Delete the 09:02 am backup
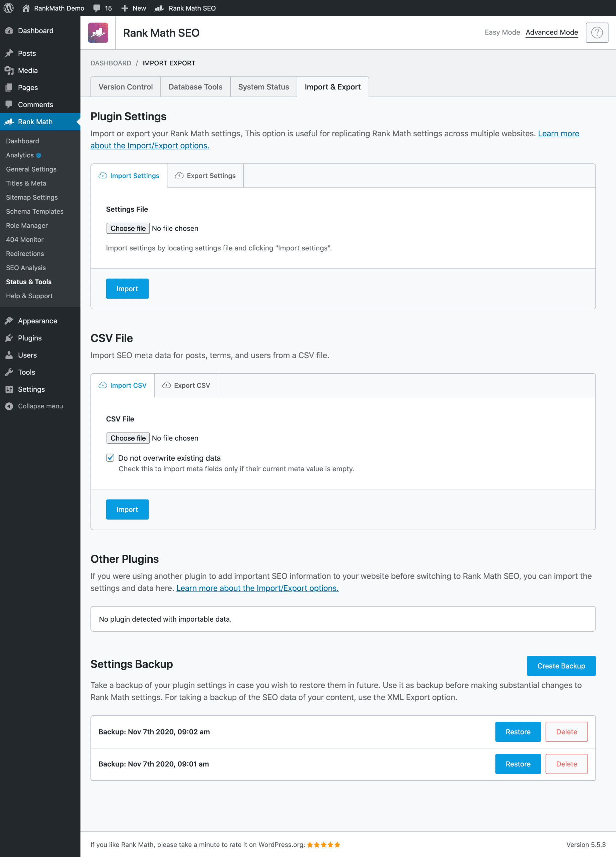Image resolution: width=616 pixels, height=857 pixels. [566, 731]
